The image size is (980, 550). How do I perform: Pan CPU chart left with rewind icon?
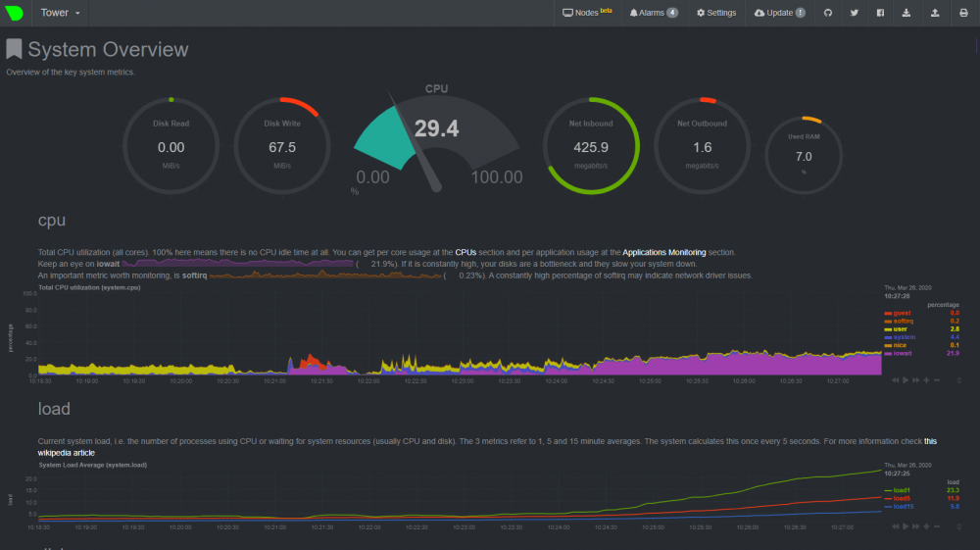[896, 380]
